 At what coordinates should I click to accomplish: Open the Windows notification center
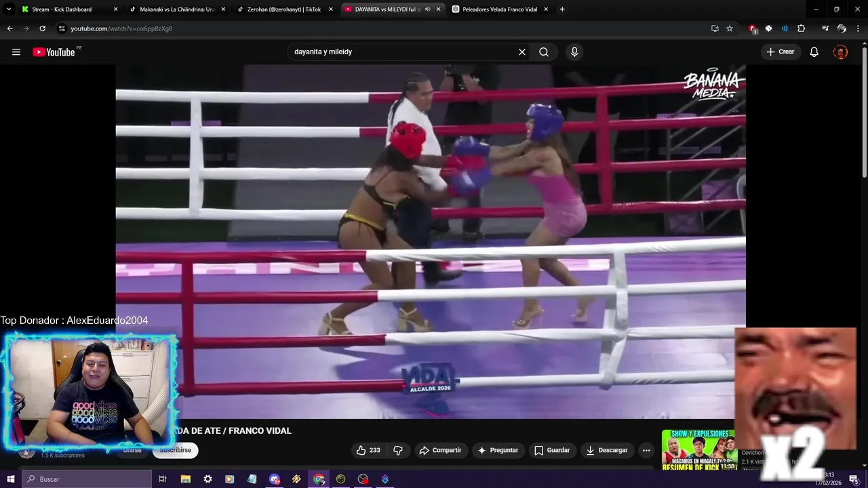[853, 479]
